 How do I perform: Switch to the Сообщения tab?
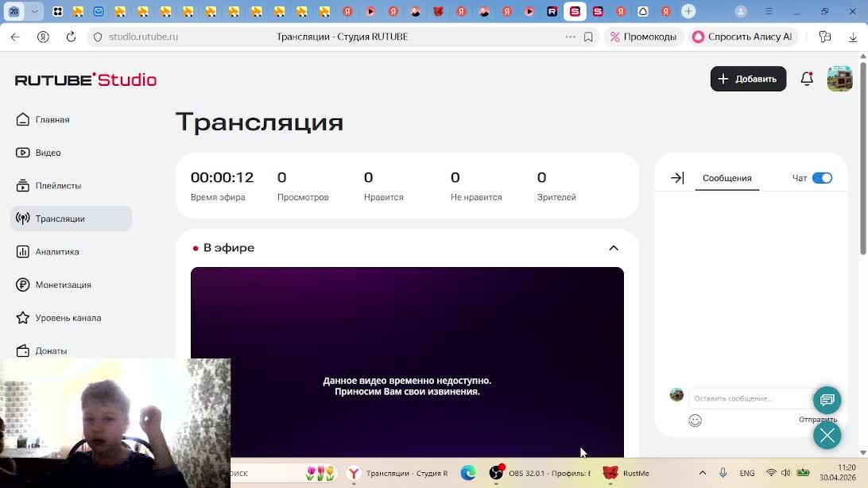coord(727,178)
